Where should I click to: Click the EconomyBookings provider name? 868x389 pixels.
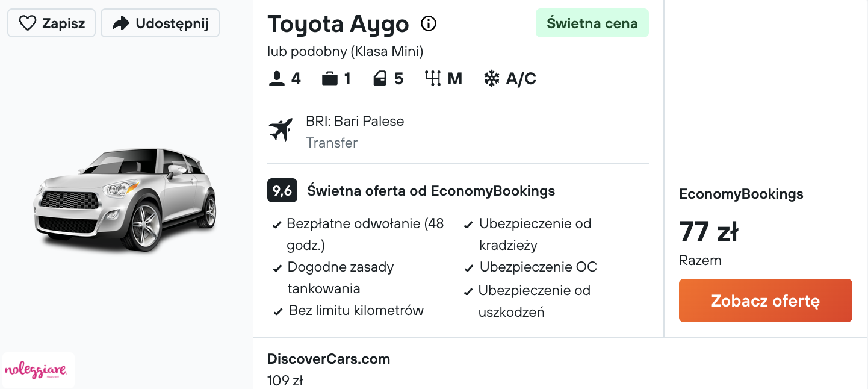(x=741, y=194)
